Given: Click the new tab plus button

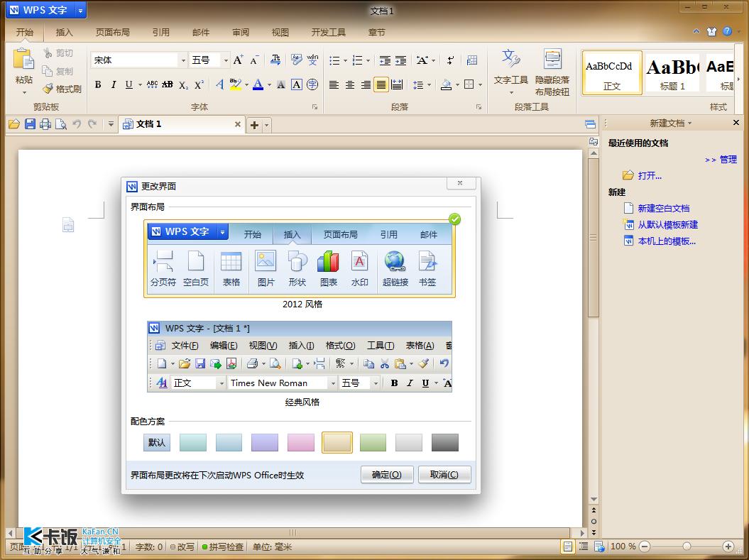Looking at the screenshot, I should 255,125.
